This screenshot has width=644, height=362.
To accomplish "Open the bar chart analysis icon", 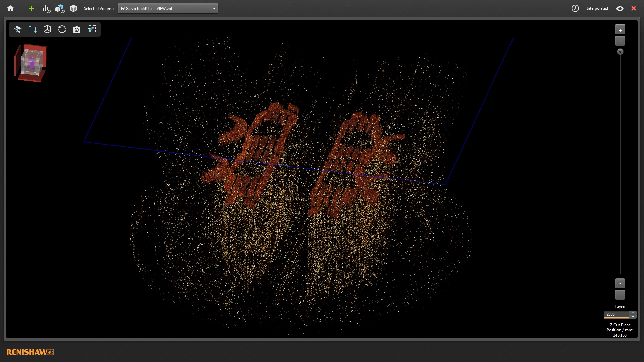I will click(46, 9).
